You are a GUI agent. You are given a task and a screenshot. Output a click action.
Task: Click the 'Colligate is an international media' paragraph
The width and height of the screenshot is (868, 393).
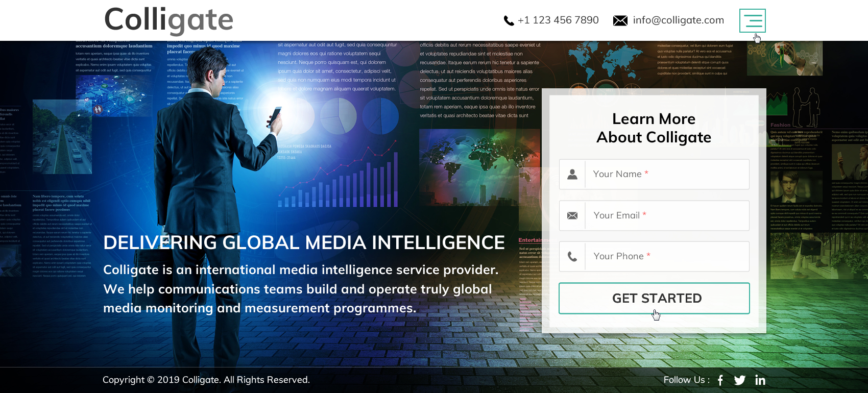point(301,289)
